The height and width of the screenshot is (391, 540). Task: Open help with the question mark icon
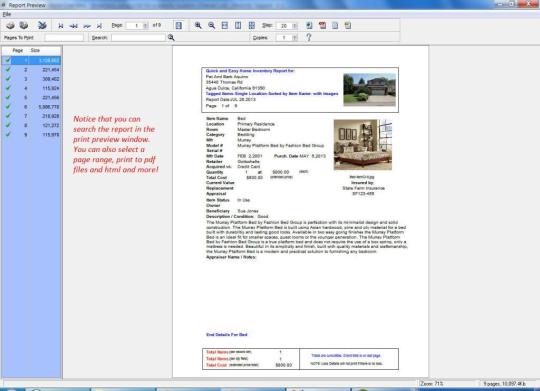(x=309, y=37)
